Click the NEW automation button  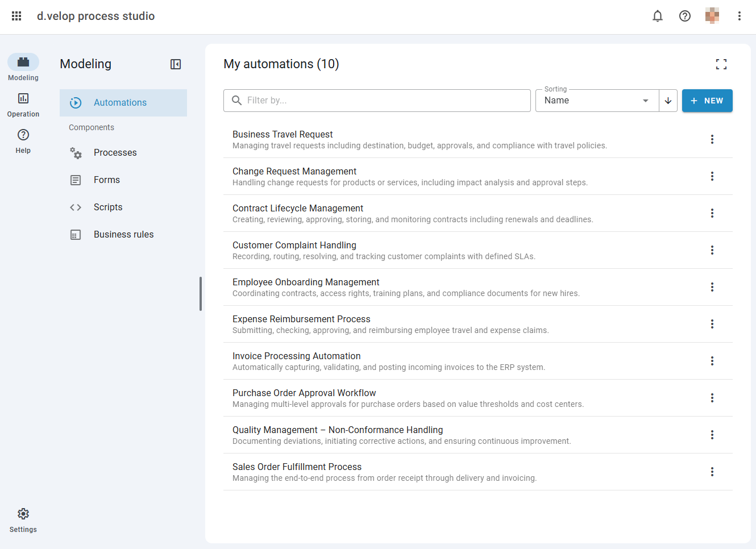click(707, 101)
